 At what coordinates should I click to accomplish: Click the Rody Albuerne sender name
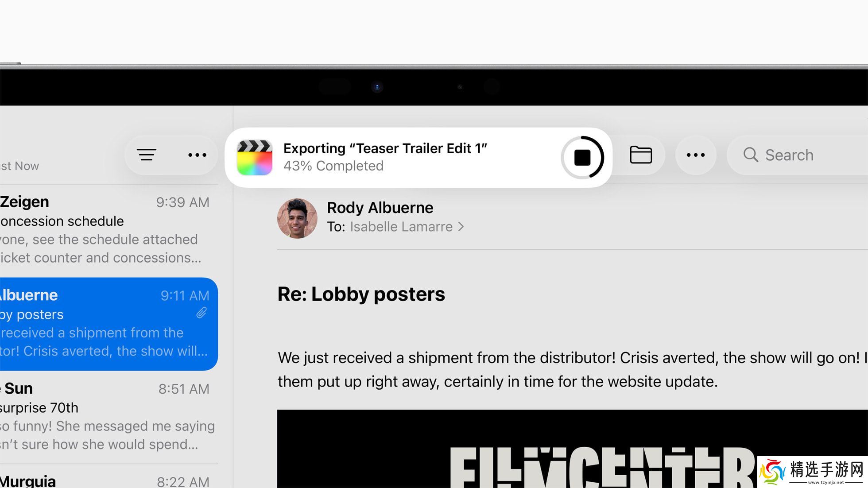(380, 208)
